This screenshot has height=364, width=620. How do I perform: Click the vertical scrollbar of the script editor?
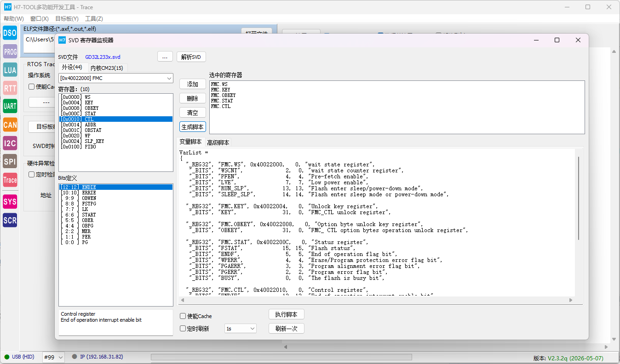pos(579,198)
